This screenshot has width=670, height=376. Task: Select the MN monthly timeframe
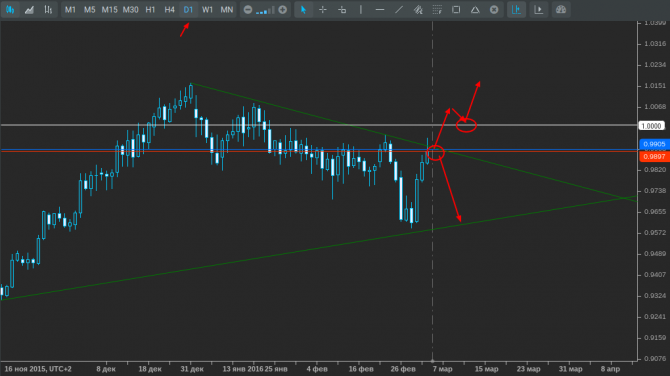[226, 9]
